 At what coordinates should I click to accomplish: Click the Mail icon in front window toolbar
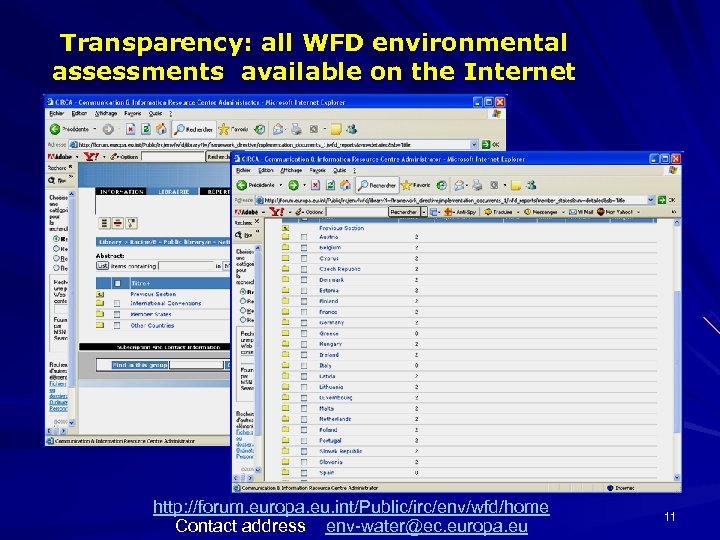point(459,185)
